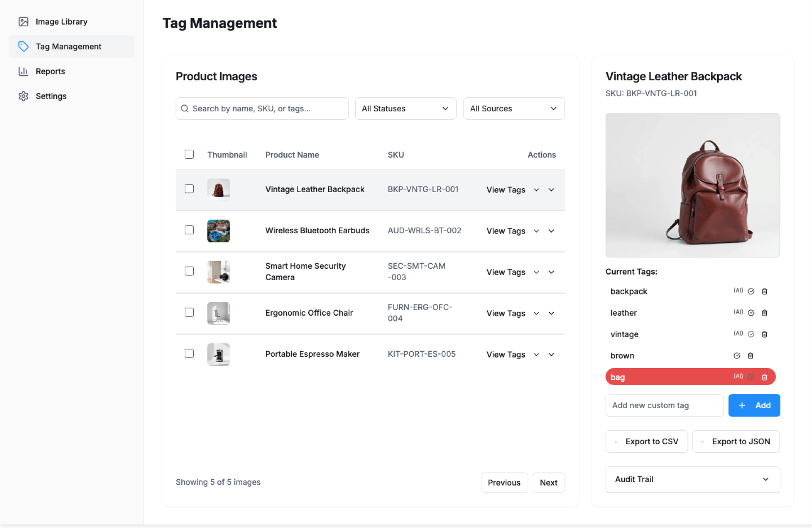Open the All Sources filter dropdown

click(513, 109)
